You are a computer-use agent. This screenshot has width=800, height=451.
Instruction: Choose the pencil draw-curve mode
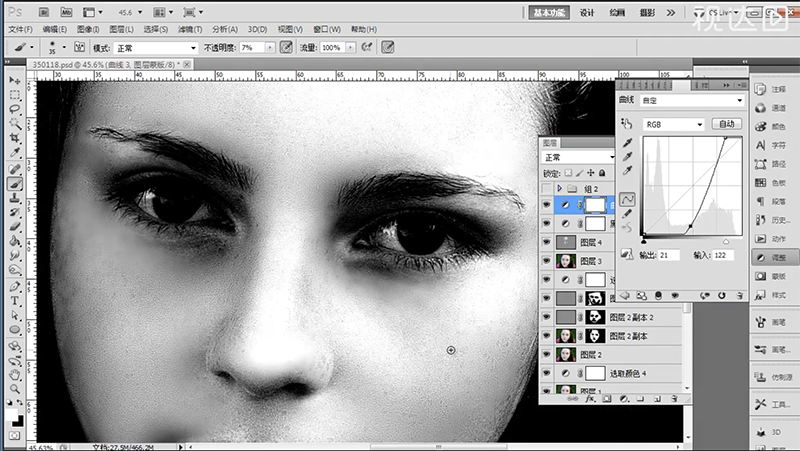click(627, 213)
